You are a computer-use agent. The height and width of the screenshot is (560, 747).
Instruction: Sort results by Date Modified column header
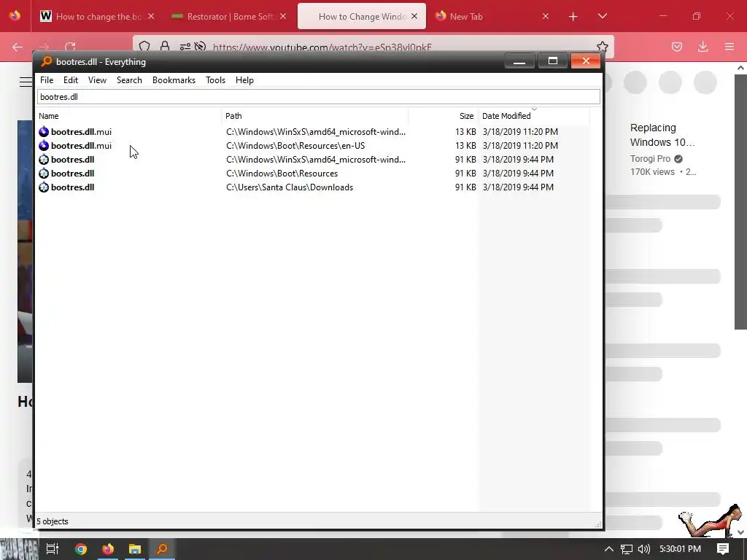point(533,116)
